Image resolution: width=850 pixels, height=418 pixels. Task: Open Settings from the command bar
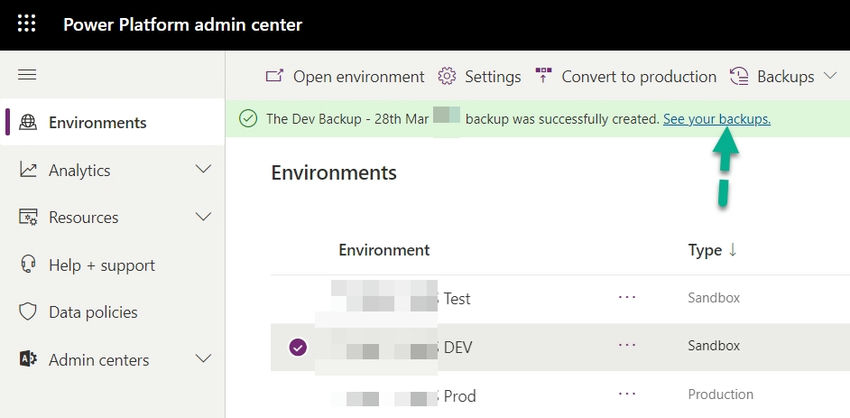pyautogui.click(x=480, y=76)
